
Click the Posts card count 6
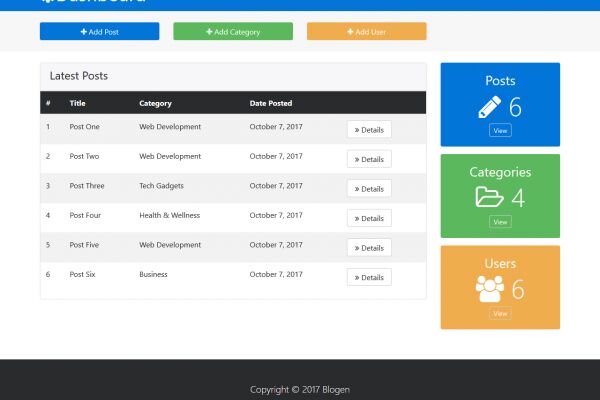tap(515, 107)
